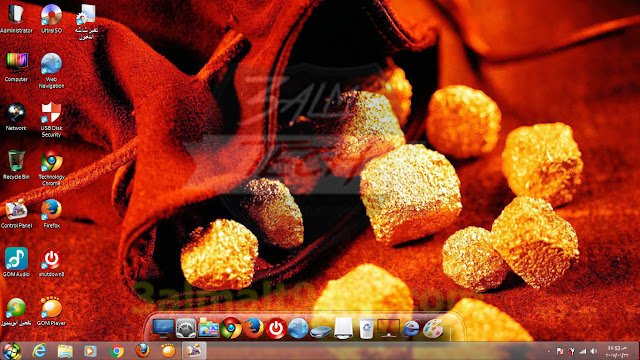Show hidden system tray icons
Viewport: 640px width, 360px height.
coord(549,351)
